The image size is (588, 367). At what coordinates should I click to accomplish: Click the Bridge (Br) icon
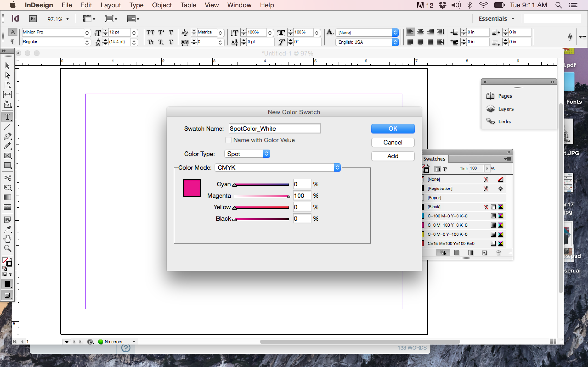click(x=33, y=19)
